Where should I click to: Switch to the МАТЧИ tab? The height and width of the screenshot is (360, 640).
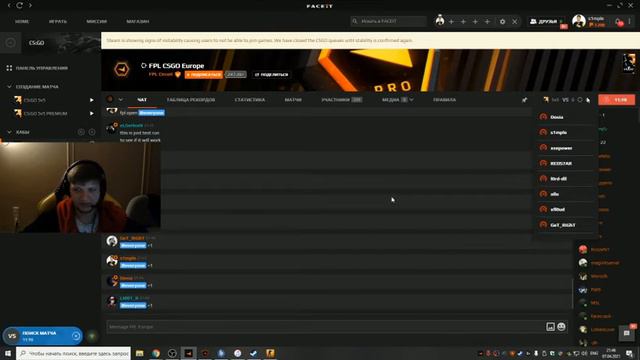293,100
